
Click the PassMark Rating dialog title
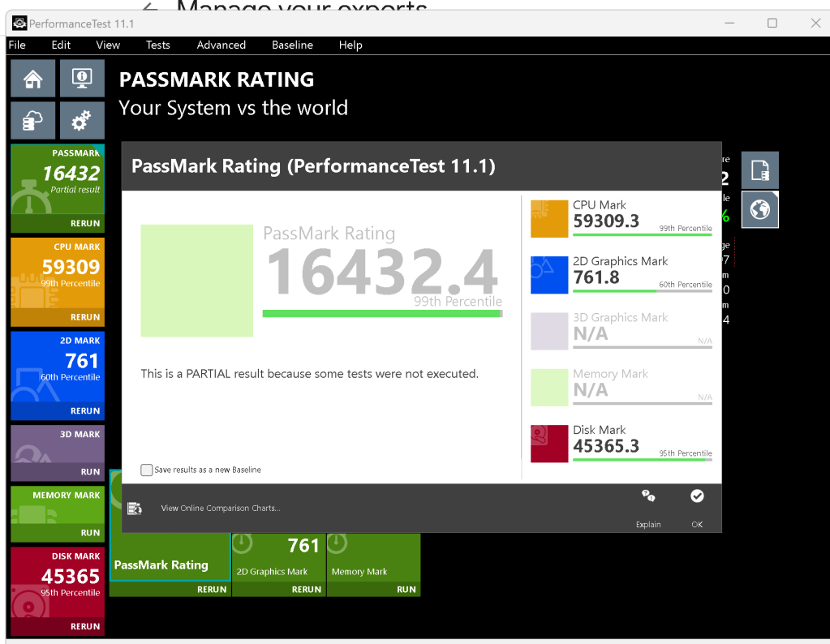point(313,166)
